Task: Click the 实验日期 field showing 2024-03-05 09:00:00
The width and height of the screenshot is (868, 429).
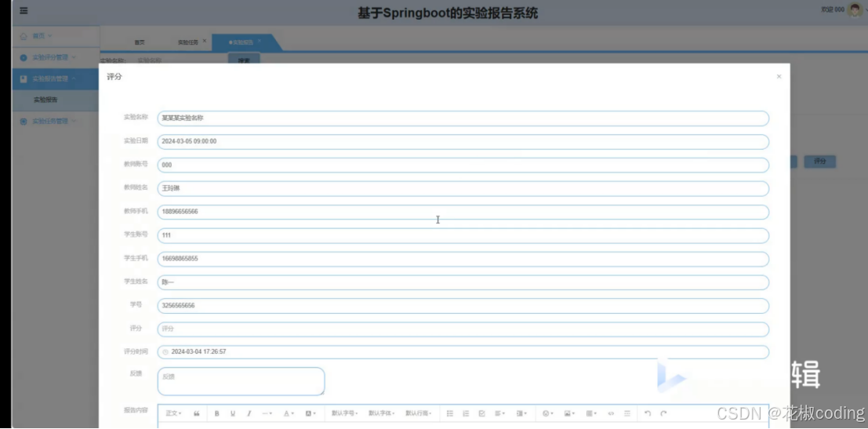Action: pyautogui.click(x=463, y=142)
